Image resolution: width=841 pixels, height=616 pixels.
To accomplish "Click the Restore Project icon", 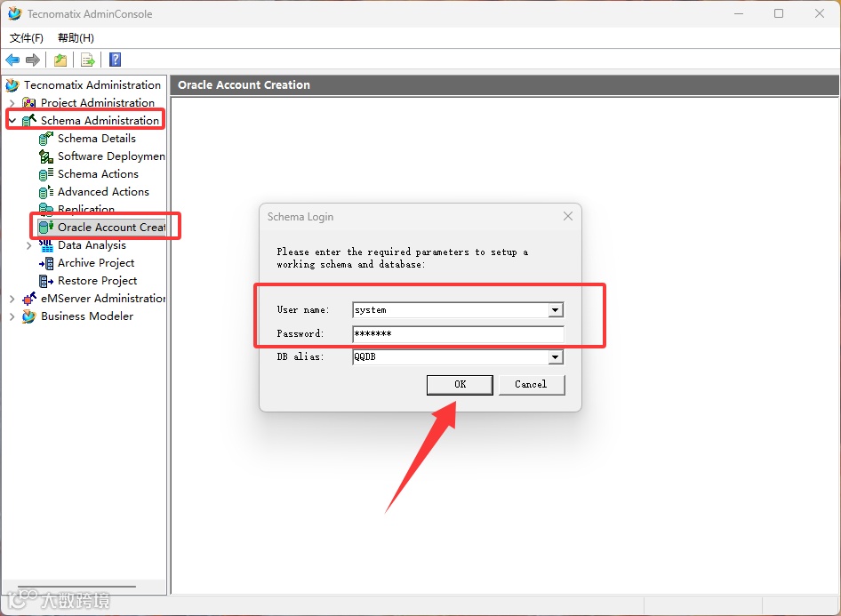I will [46, 281].
